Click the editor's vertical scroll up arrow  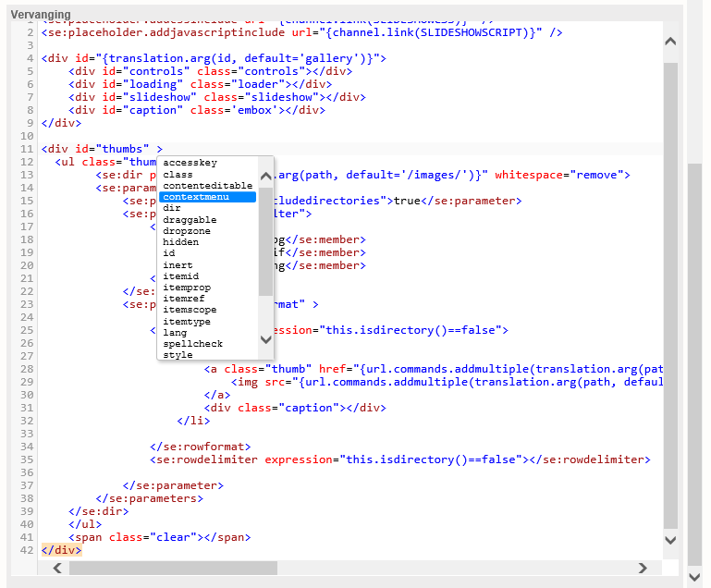coord(670,43)
